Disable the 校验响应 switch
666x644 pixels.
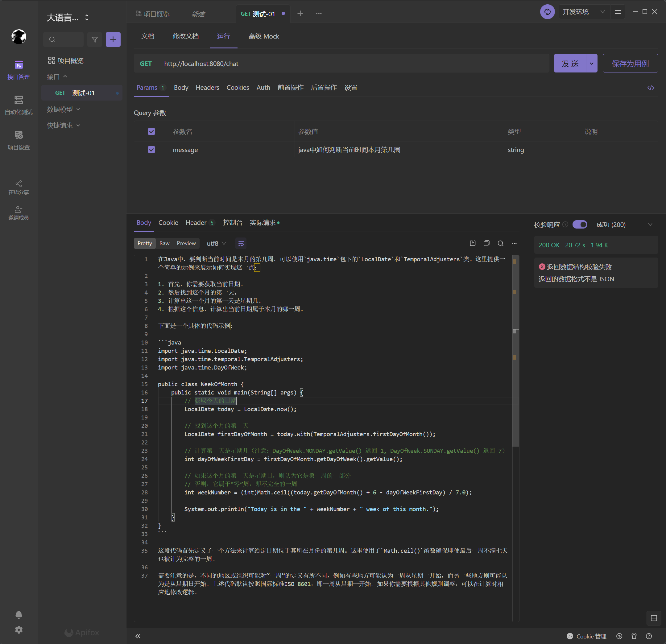coord(580,224)
